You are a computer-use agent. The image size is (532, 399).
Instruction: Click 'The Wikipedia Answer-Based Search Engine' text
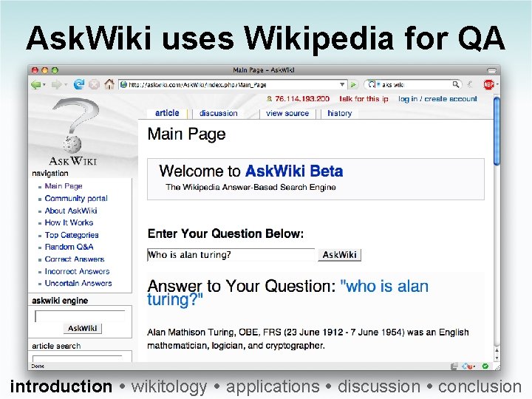point(250,187)
